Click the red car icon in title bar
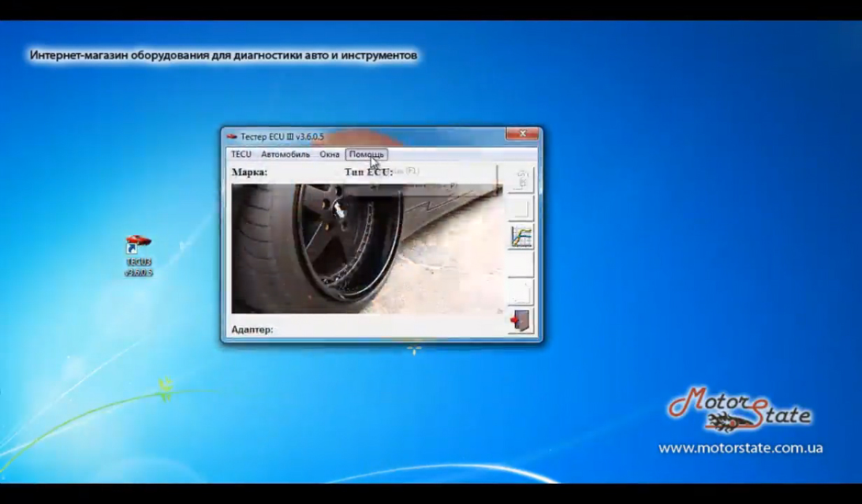This screenshot has height=504, width=862. [x=232, y=136]
